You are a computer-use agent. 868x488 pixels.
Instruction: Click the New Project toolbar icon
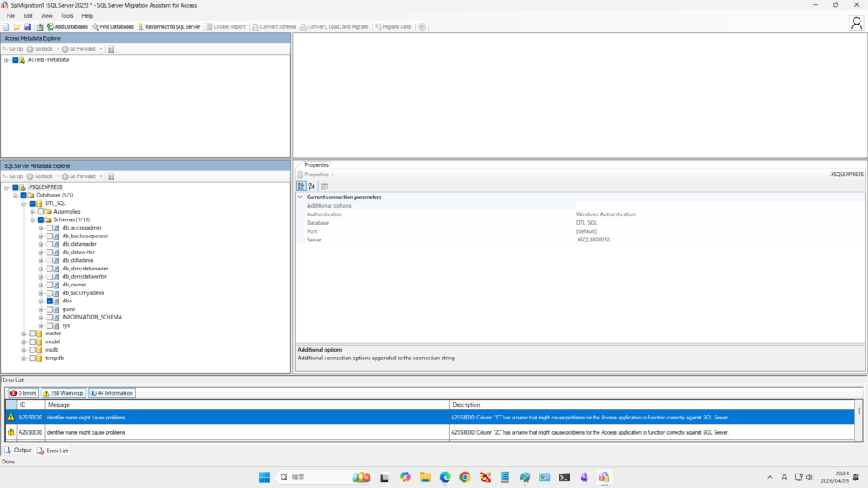[7, 26]
